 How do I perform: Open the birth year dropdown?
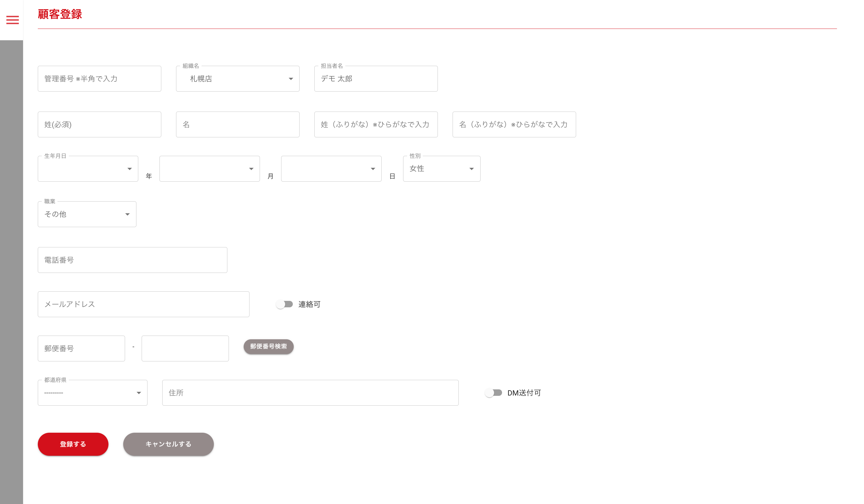(x=88, y=169)
